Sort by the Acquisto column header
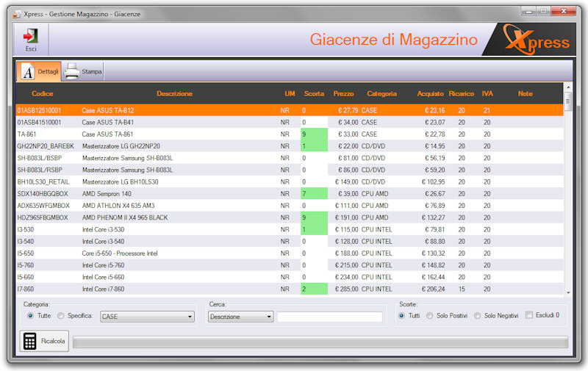The height and width of the screenshot is (371, 588). point(431,94)
